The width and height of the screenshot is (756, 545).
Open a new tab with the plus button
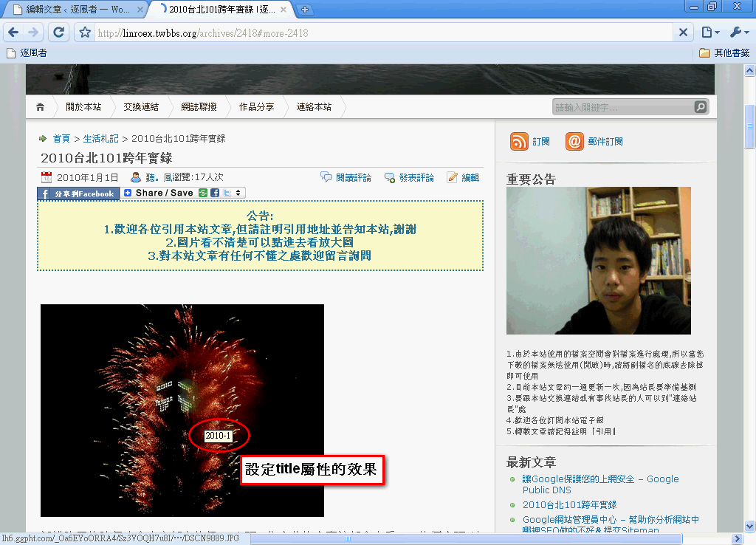pos(305,9)
